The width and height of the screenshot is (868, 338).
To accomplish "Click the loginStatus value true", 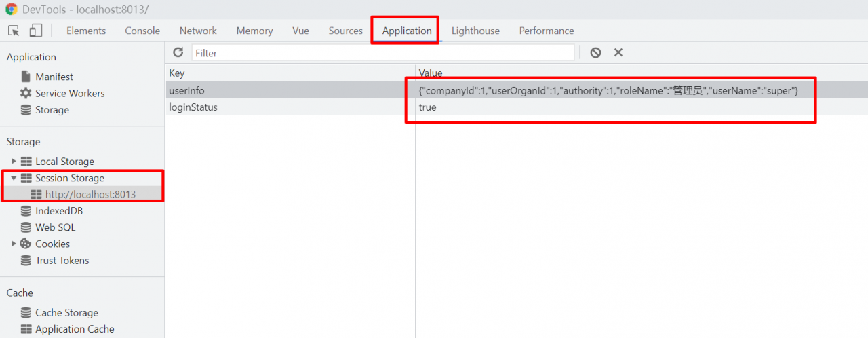I will tap(427, 107).
